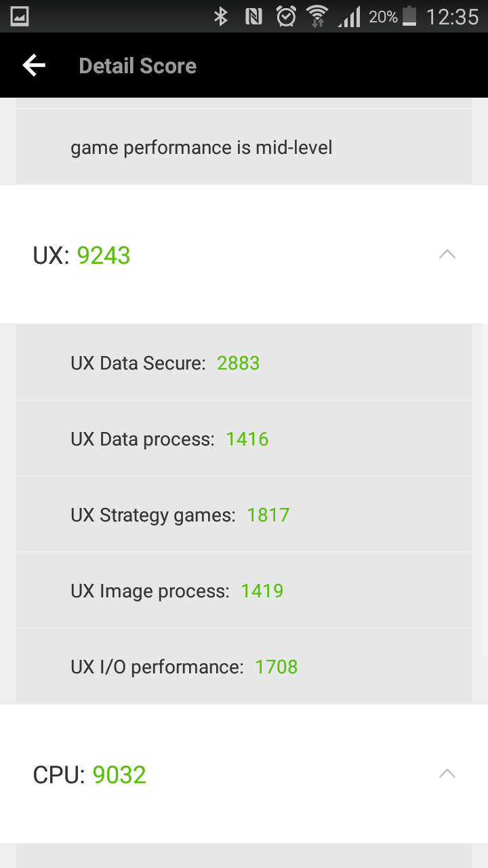Tap the Detail Score title
This screenshot has width=488, height=868.
[x=138, y=66]
